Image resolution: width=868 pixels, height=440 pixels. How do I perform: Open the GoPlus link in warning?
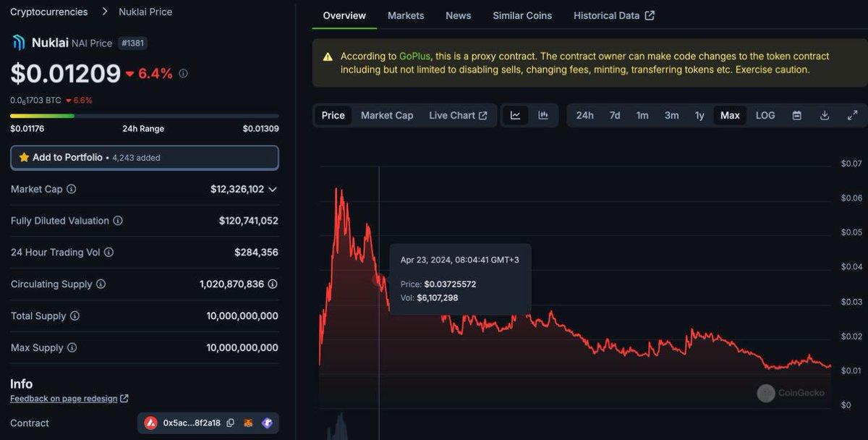414,56
